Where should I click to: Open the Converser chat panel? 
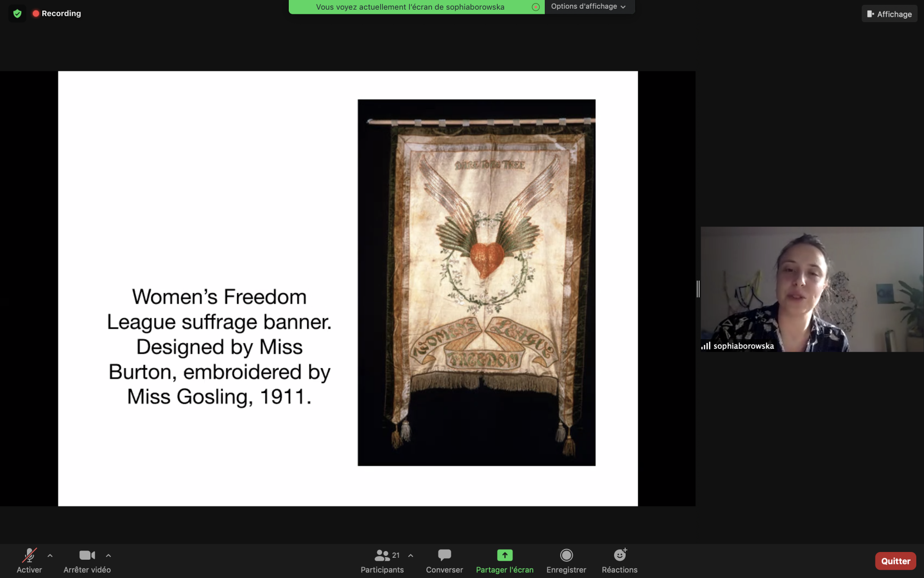[x=444, y=561]
